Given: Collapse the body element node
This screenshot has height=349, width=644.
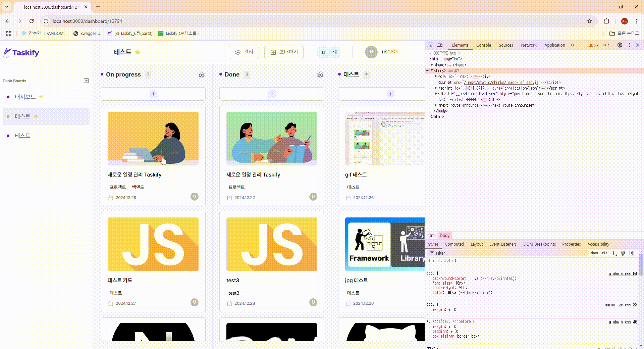Looking at the screenshot, I should point(432,70).
